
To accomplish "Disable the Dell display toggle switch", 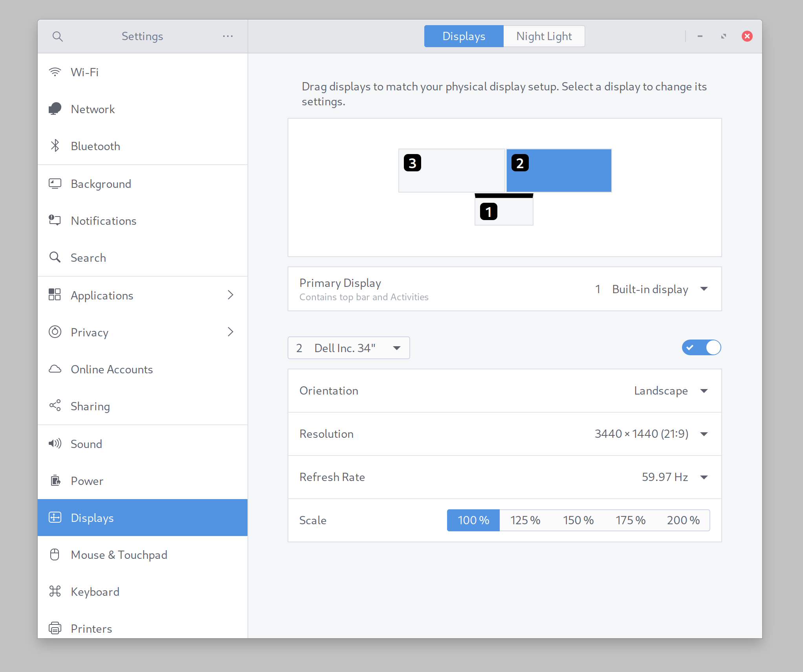I will point(701,347).
